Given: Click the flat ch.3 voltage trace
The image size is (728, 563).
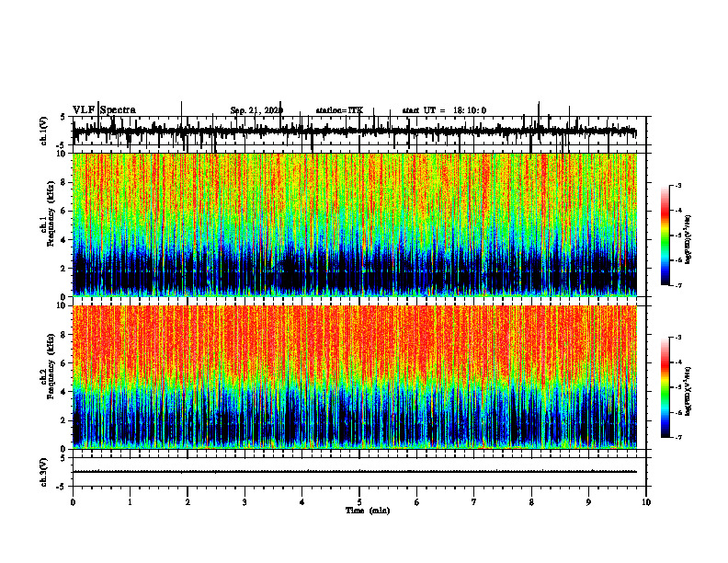Looking at the screenshot, I should click(x=355, y=472).
